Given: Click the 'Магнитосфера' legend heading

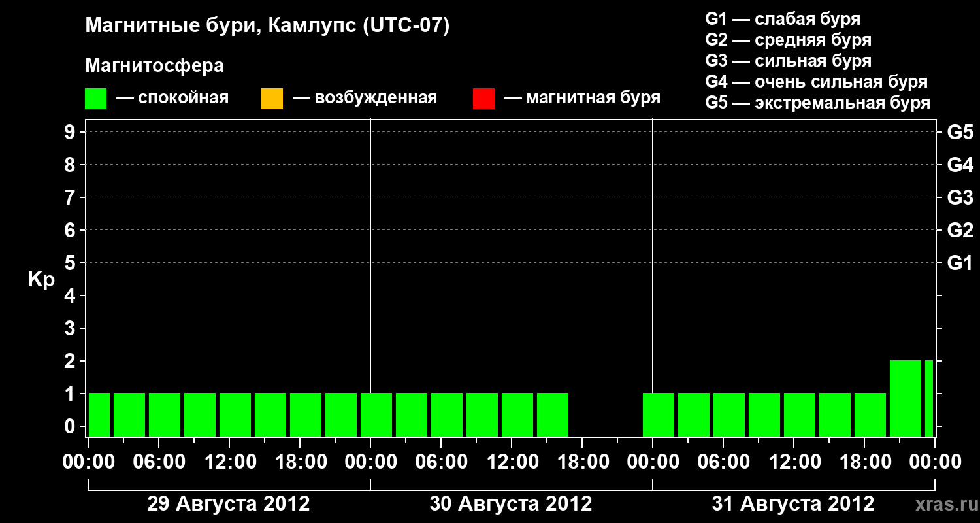Looking at the screenshot, I should tap(154, 66).
